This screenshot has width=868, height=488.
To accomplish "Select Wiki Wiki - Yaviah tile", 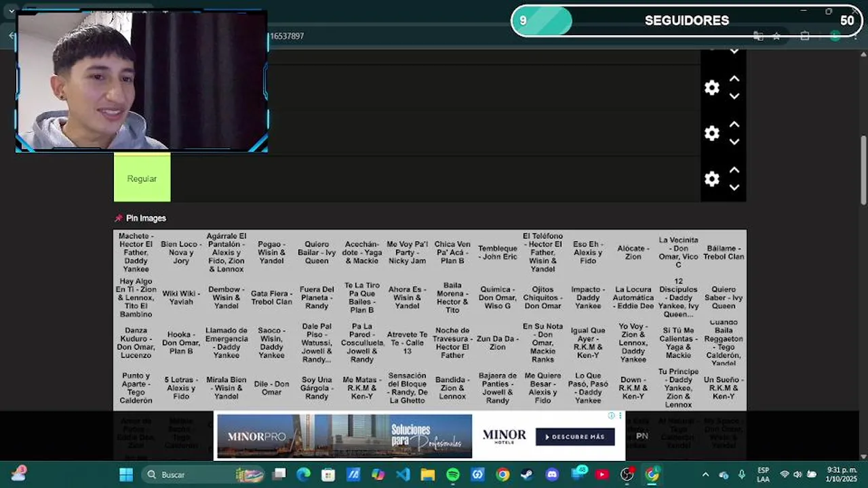I will tap(181, 298).
